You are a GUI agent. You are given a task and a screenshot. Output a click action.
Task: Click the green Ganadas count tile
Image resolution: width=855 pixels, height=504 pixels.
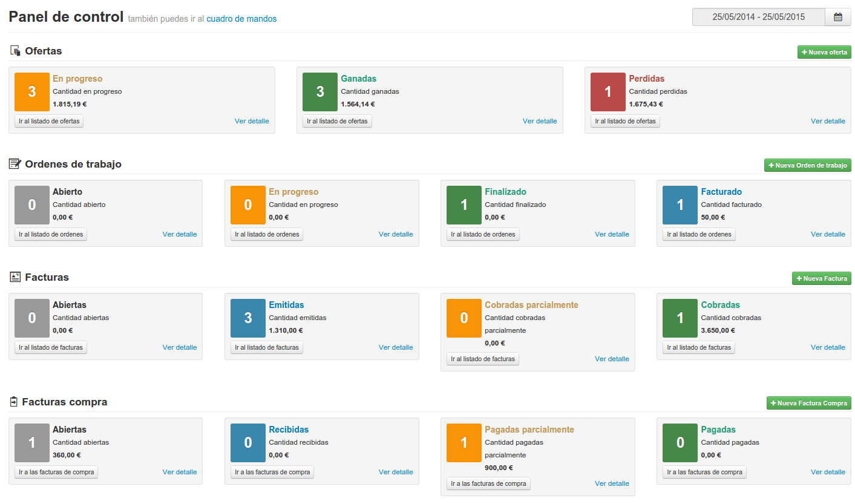coord(320,92)
